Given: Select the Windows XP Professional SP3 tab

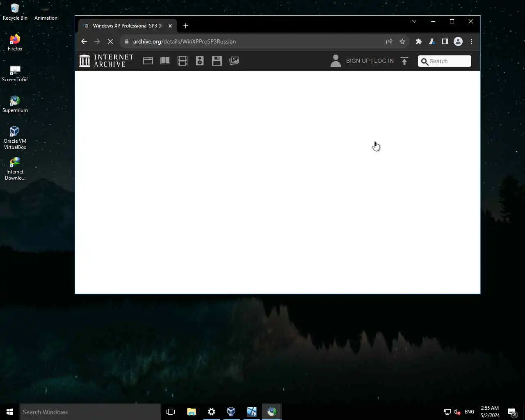Looking at the screenshot, I should [x=127, y=26].
